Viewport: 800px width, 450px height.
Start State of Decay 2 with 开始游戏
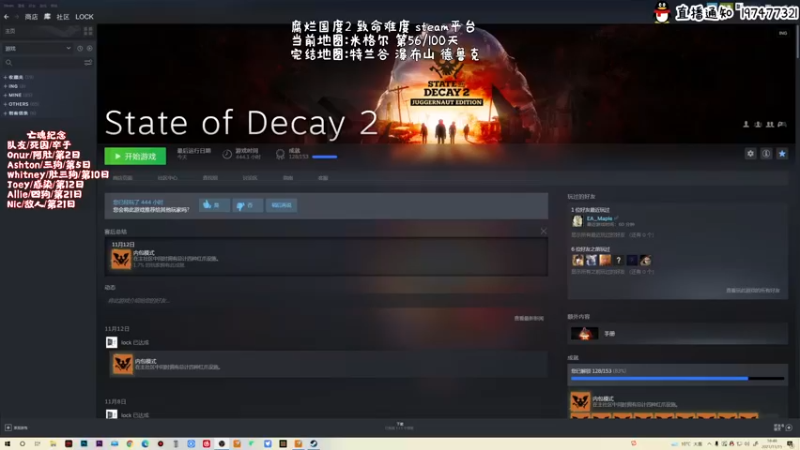click(135, 156)
